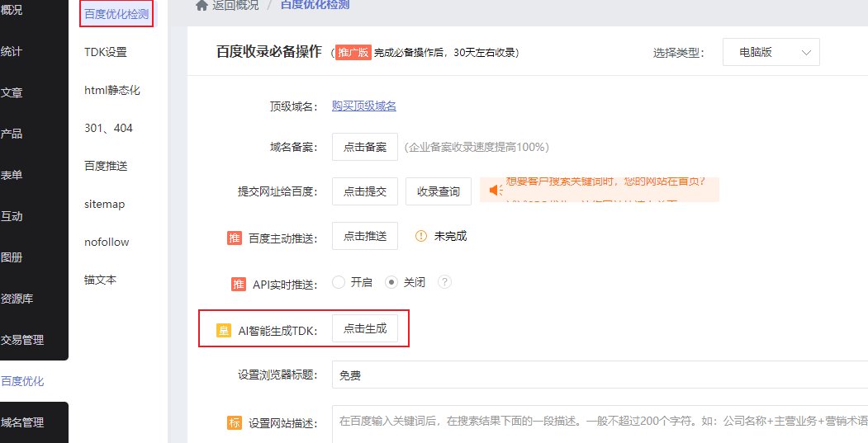Go to 统计 in the main sidebar
The image size is (868, 443).
point(12,51)
